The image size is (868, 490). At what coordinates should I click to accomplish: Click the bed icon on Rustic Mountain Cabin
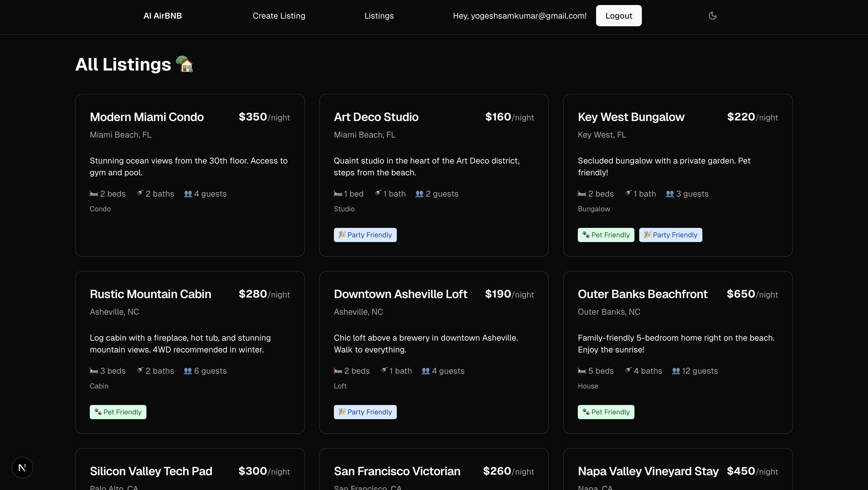pyautogui.click(x=94, y=371)
